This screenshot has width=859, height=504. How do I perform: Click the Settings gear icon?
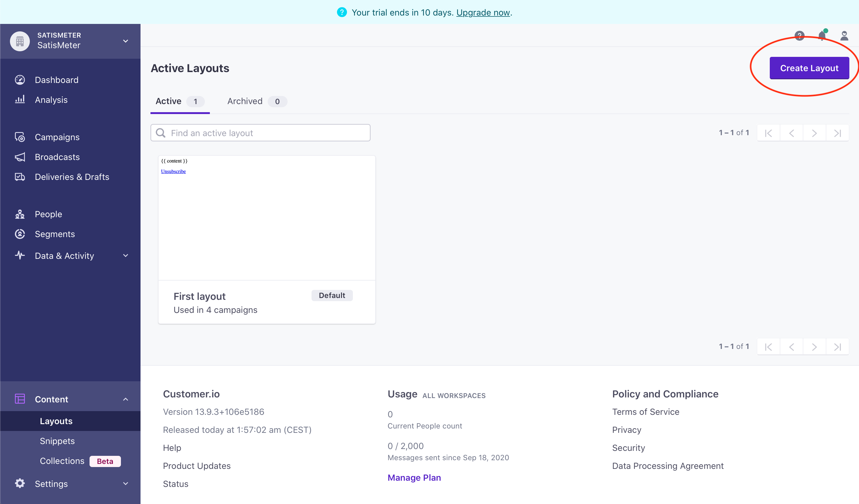tap(20, 483)
